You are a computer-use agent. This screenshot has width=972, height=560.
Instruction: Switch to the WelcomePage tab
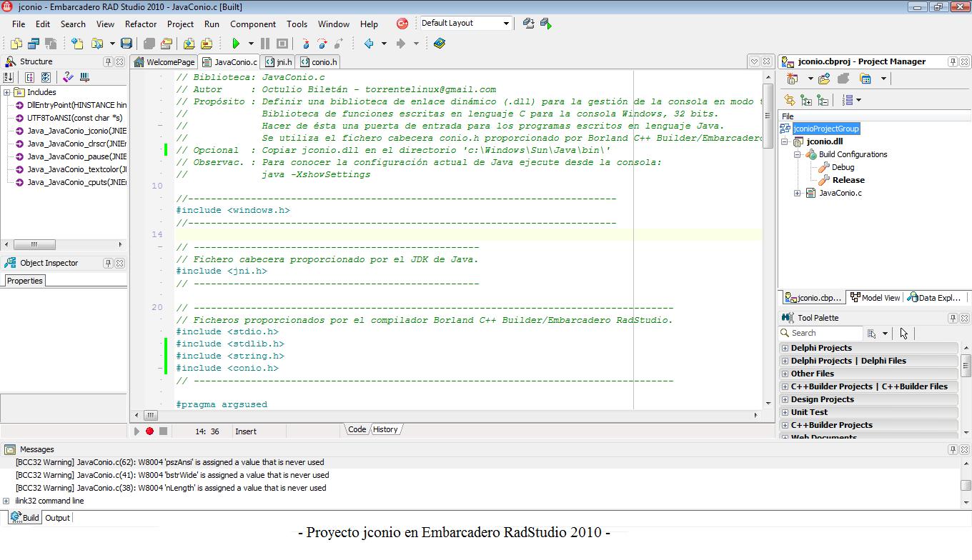pyautogui.click(x=164, y=62)
